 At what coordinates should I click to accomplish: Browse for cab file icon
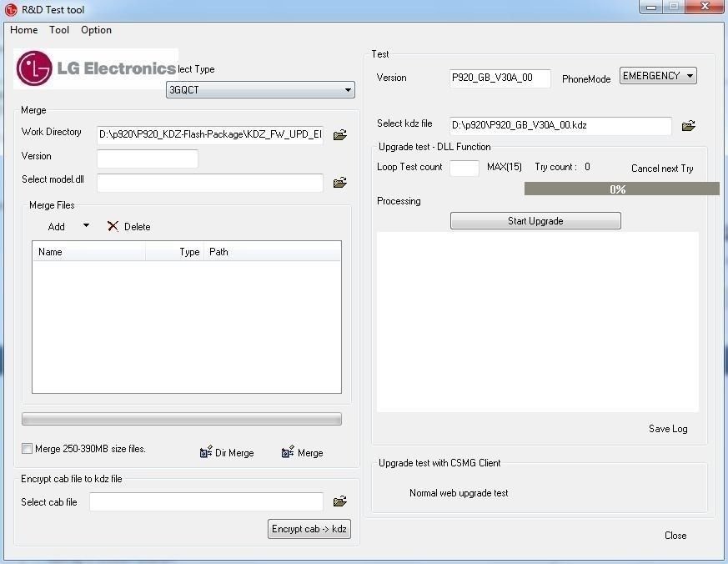[x=340, y=501]
